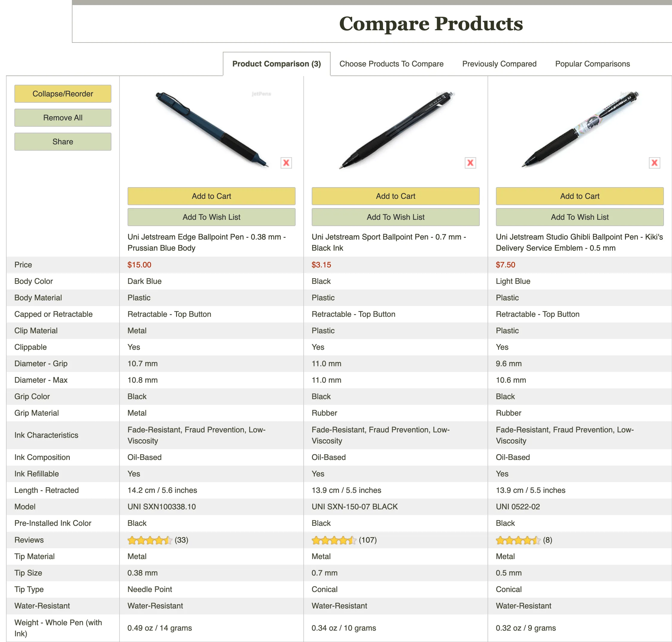Remove the Jetstream Sport pen from comparison
This screenshot has width=672, height=642.
click(470, 163)
